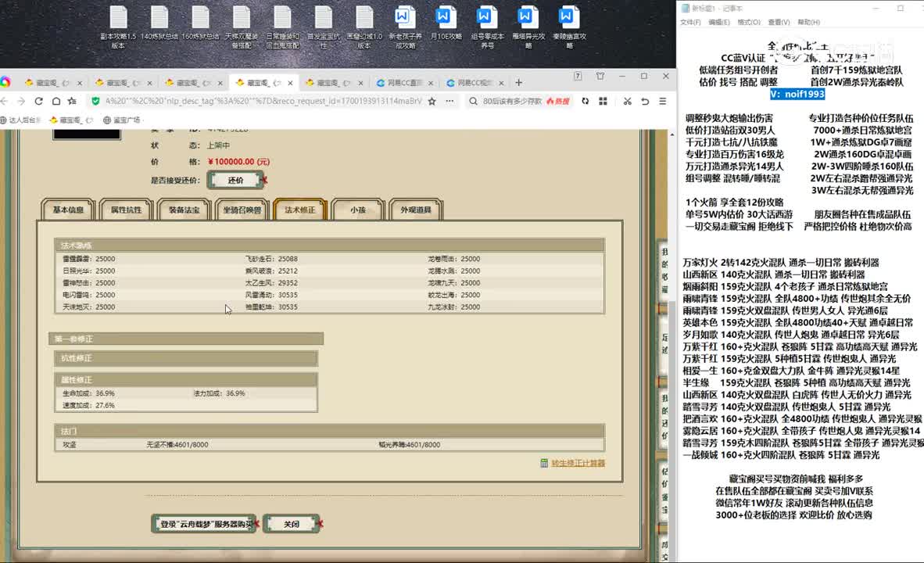
Task: Click the search magnifier icon
Action: (x=473, y=102)
